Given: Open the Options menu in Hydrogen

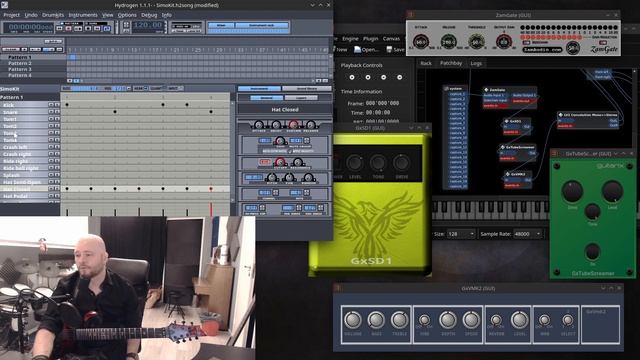Looking at the screenshot, I should click(x=127, y=15).
